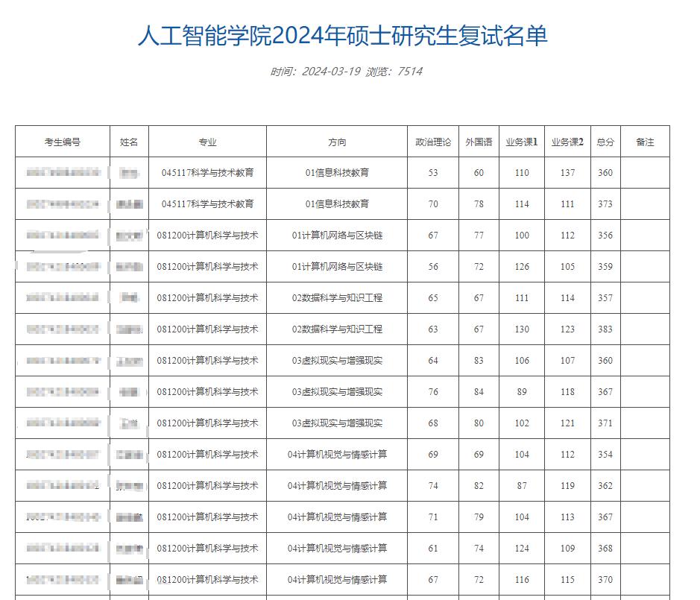Click the 外国语 column header
The width and height of the screenshot is (700, 600).
[x=479, y=142]
